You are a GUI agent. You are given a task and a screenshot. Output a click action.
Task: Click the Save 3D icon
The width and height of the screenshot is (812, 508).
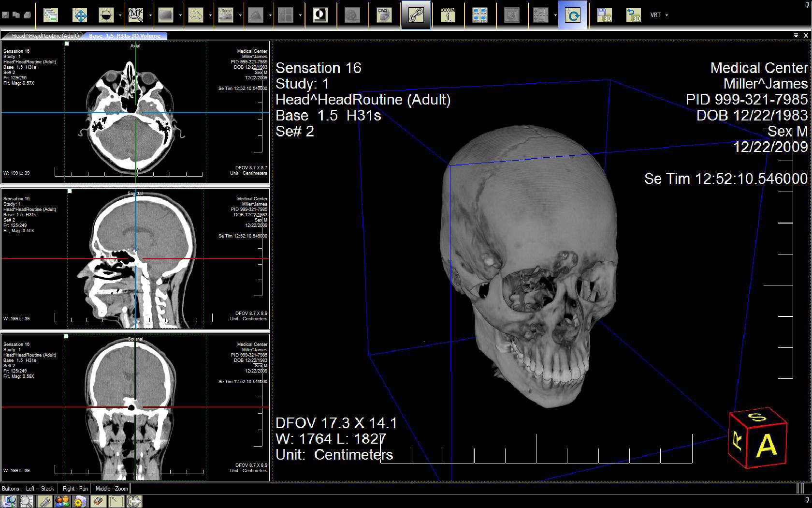[x=604, y=15]
